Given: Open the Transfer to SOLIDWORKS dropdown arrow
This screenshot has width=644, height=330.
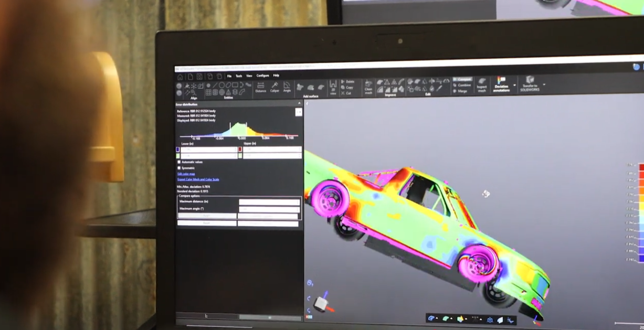Looking at the screenshot, I should [x=544, y=85].
